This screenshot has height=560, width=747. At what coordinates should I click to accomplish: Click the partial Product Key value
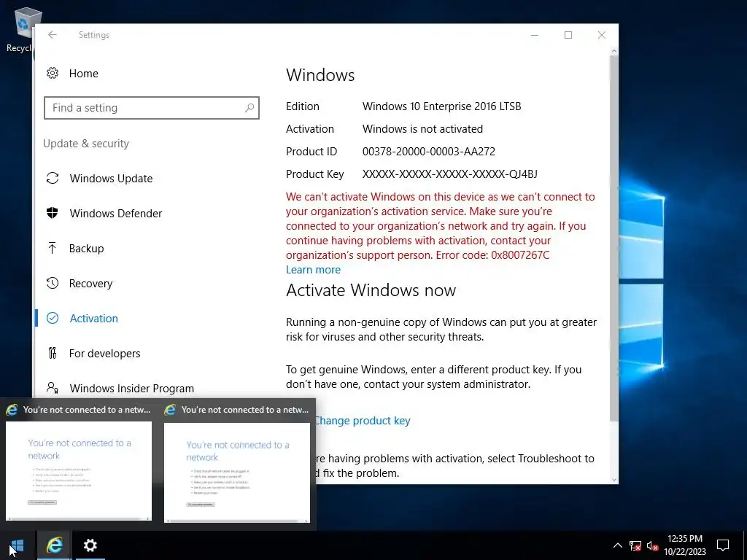click(x=449, y=174)
